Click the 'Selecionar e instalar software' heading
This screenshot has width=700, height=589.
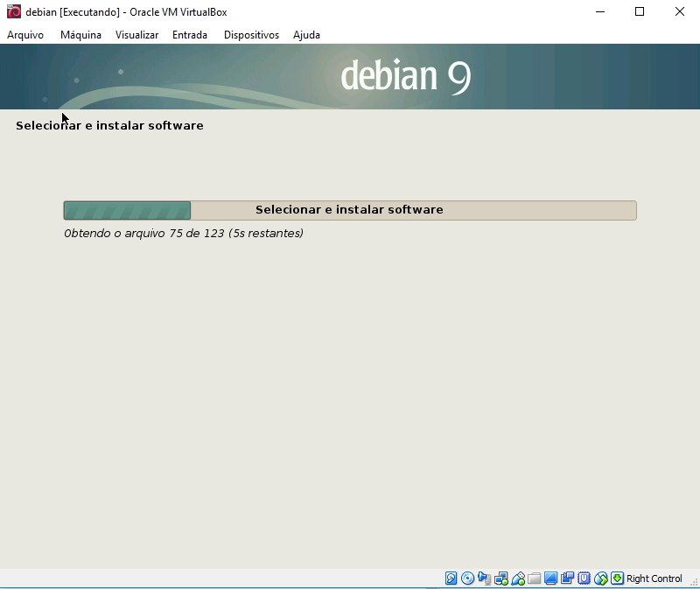point(109,125)
